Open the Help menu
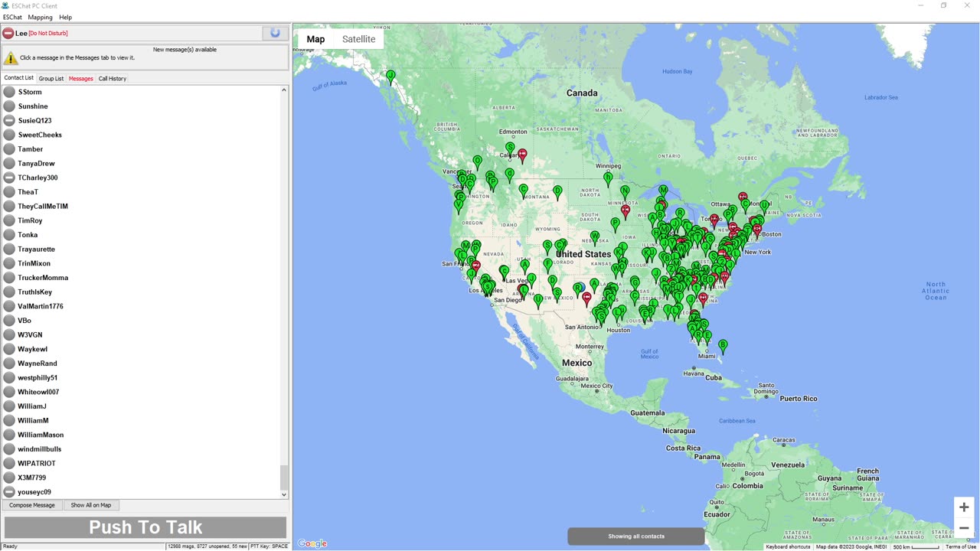 65,17
